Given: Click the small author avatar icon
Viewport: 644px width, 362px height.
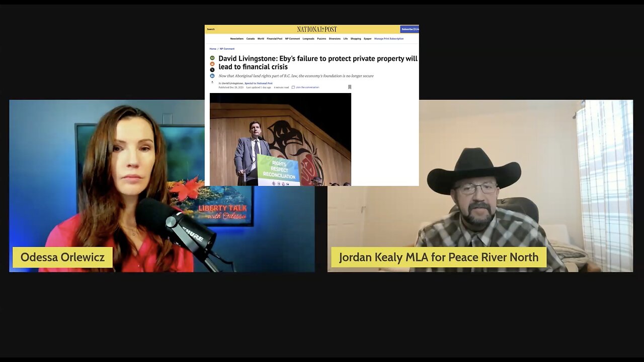Looking at the screenshot, I should click(212, 82).
